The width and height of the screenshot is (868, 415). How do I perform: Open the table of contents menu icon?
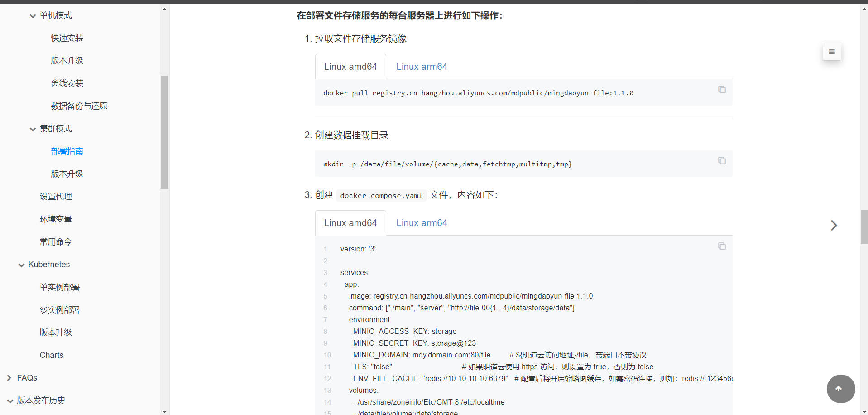click(x=832, y=52)
